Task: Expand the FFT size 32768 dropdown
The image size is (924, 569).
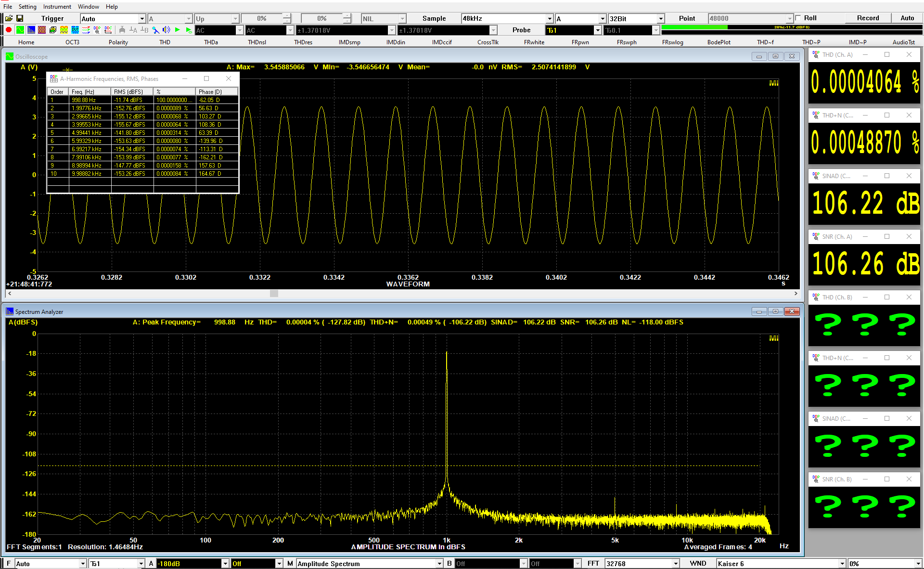Action: point(676,564)
